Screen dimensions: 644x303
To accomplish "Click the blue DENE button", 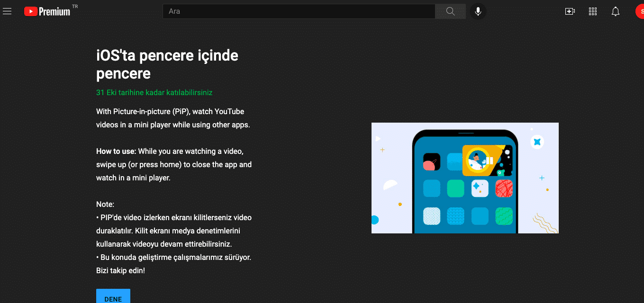I will pos(113,296).
